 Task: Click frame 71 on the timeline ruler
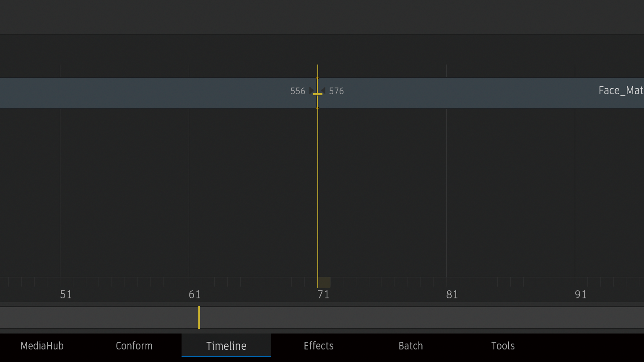[323, 295]
